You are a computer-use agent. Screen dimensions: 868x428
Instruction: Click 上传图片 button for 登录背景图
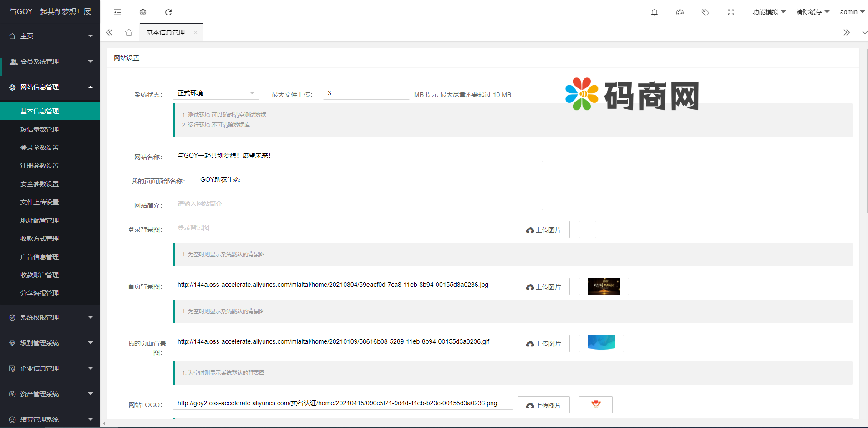point(543,230)
